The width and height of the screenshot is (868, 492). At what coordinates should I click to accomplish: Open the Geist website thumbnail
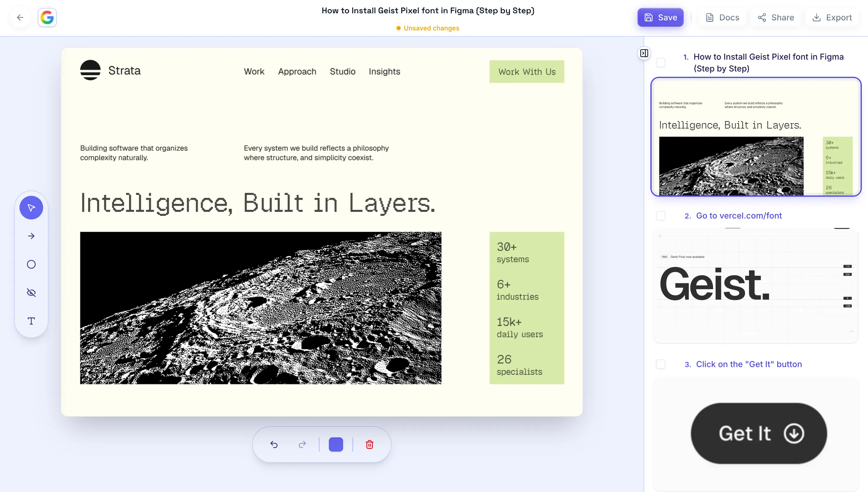point(756,286)
